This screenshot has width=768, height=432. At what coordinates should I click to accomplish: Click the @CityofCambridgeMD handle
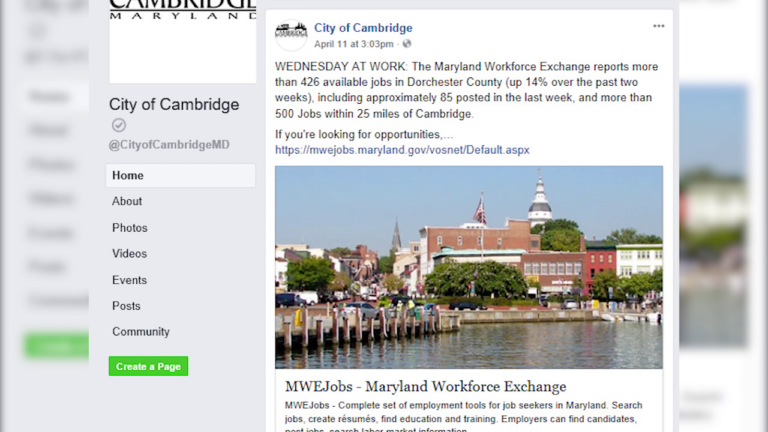coord(169,145)
